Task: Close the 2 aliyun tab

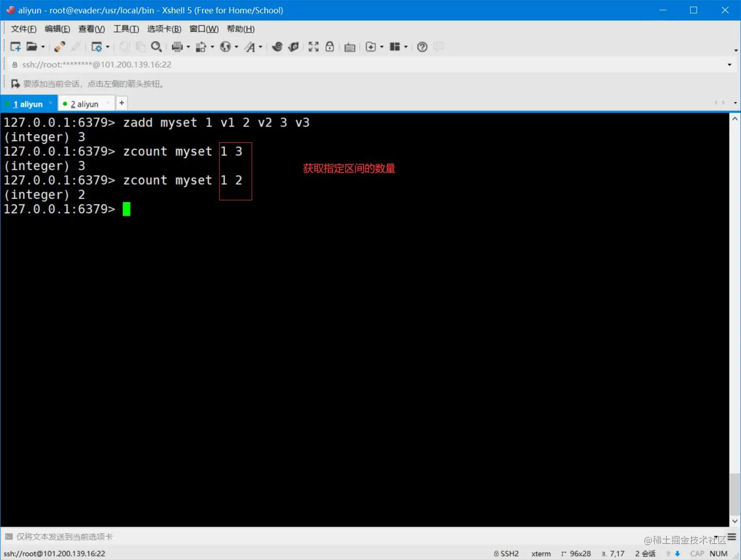Action: [x=108, y=103]
